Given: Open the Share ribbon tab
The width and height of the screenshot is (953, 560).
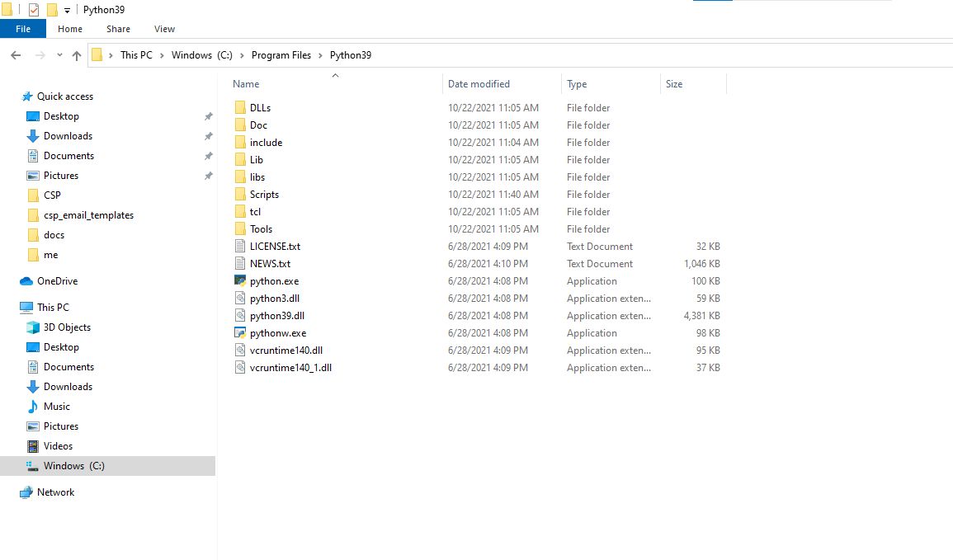Looking at the screenshot, I should 118,29.
